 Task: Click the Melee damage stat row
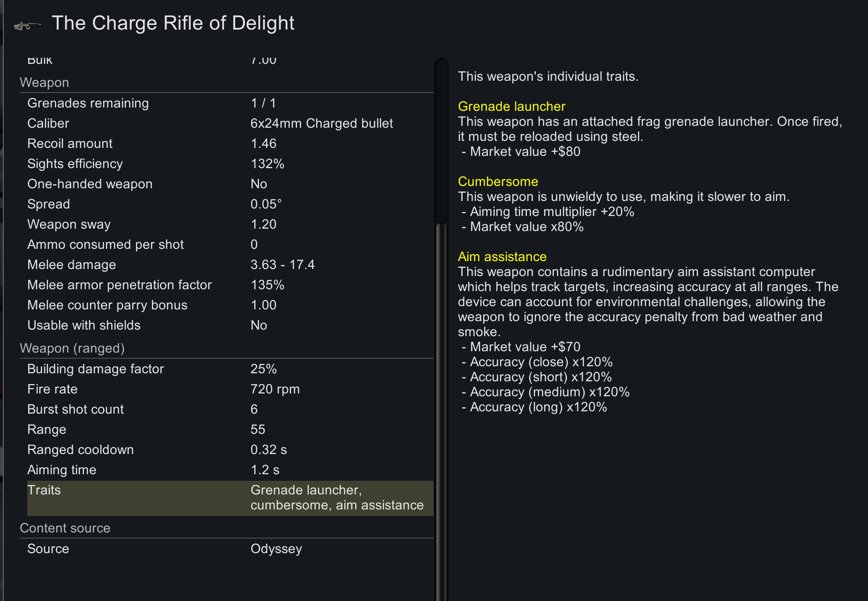tap(230, 265)
